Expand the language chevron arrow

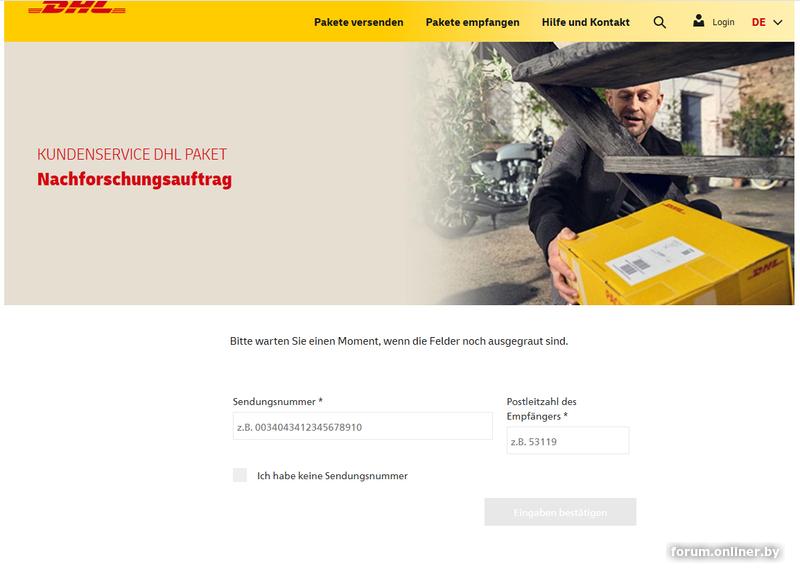click(778, 22)
